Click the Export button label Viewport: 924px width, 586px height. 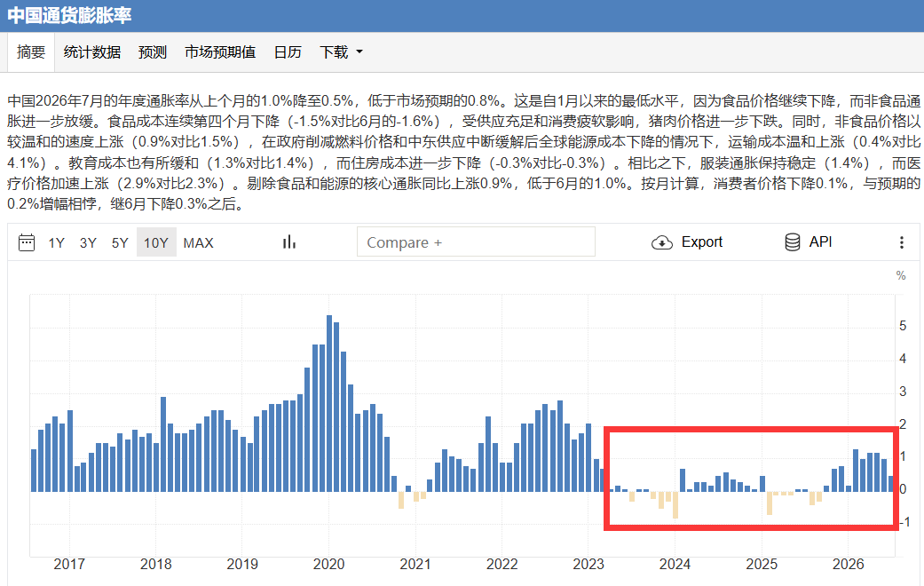click(x=702, y=242)
